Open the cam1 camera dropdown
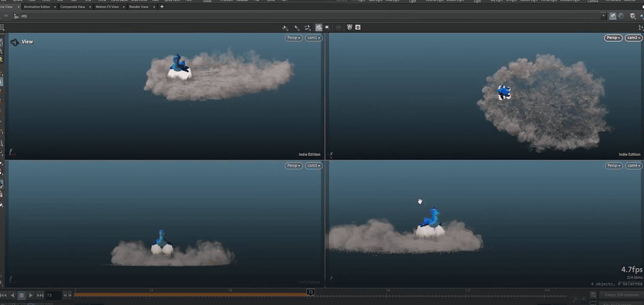The width and height of the screenshot is (644, 305). coord(314,38)
